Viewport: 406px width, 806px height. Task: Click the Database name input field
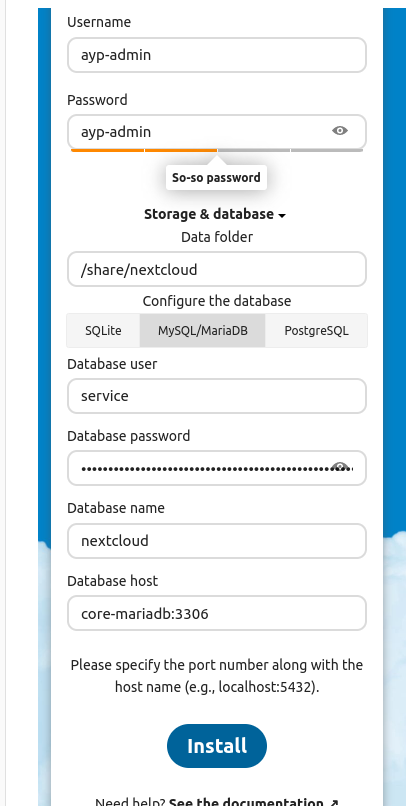click(216, 541)
